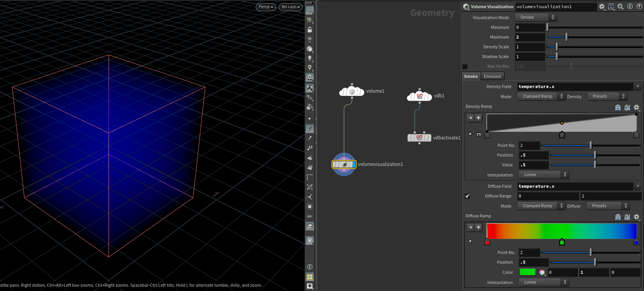644x291 pixels.
Task: Open the Diffuse Field arrow dropdown
Action: [638, 186]
